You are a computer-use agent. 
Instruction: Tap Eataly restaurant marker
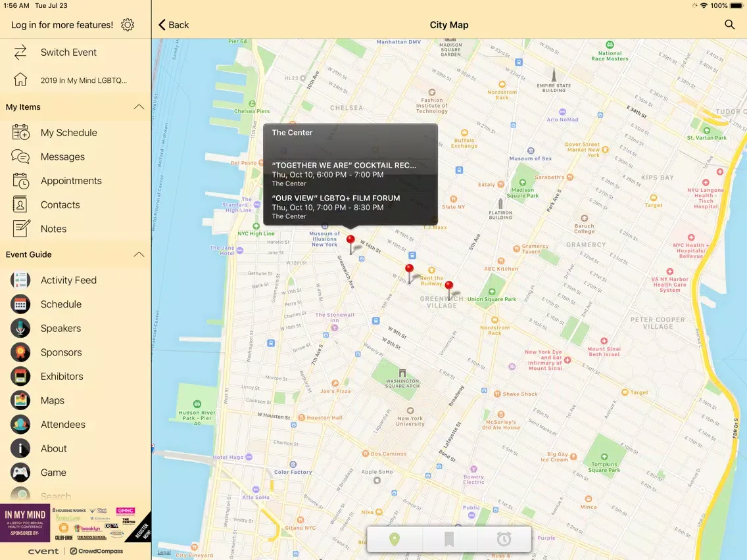500,184
